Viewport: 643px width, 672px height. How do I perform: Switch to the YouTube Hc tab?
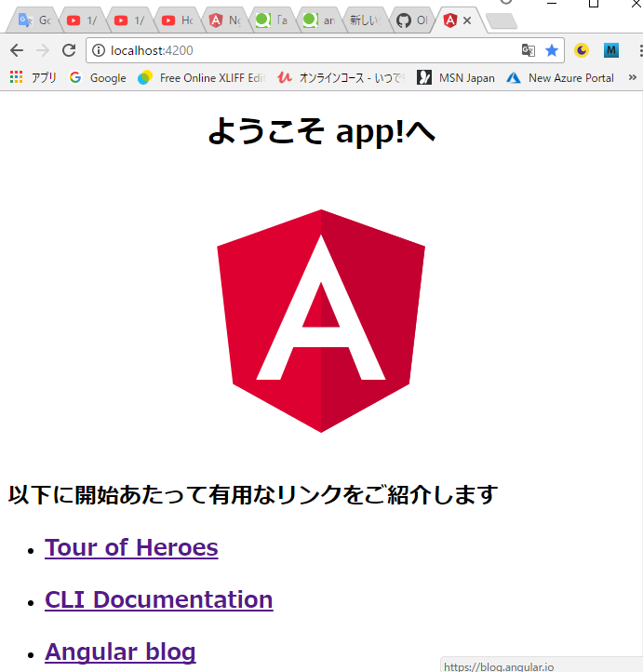(x=178, y=20)
